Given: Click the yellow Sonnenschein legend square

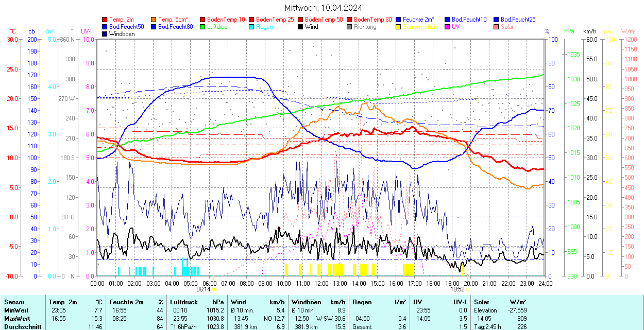Looking at the screenshot, I should [399, 27].
